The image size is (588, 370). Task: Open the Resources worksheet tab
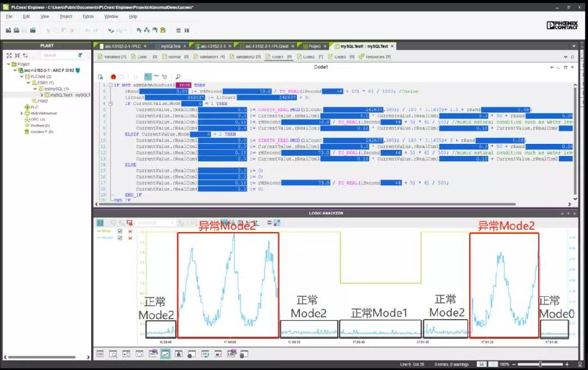click(x=375, y=56)
